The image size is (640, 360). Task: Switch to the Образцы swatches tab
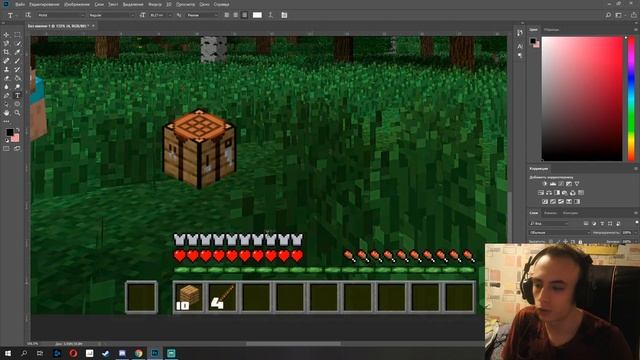(551, 30)
